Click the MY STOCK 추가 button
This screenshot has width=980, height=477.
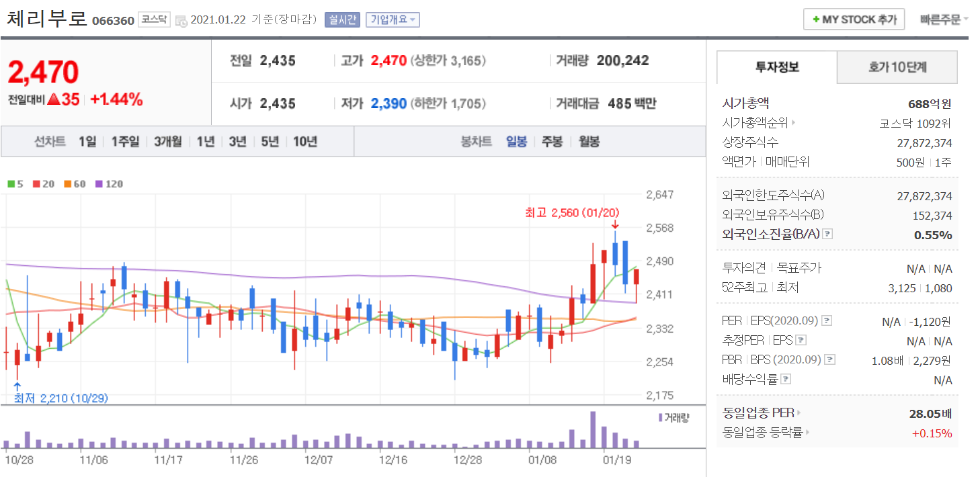[x=854, y=19]
